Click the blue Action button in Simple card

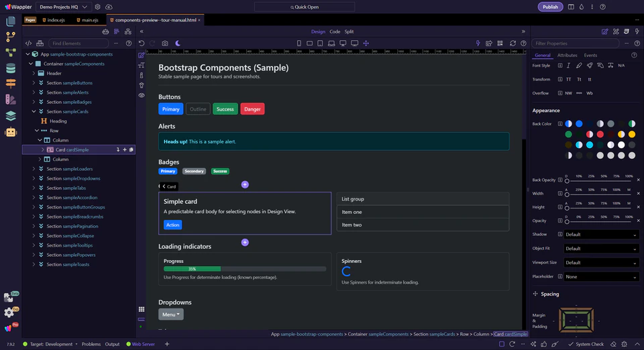tap(172, 225)
